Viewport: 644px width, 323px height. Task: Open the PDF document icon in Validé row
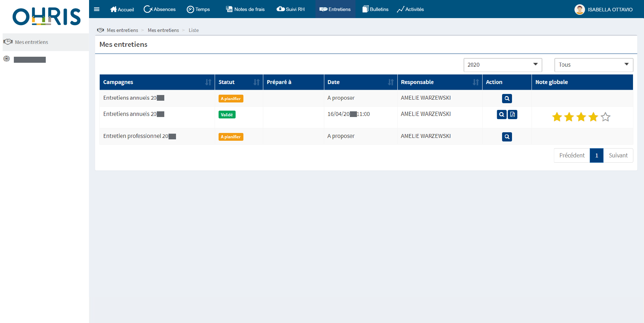(x=512, y=115)
